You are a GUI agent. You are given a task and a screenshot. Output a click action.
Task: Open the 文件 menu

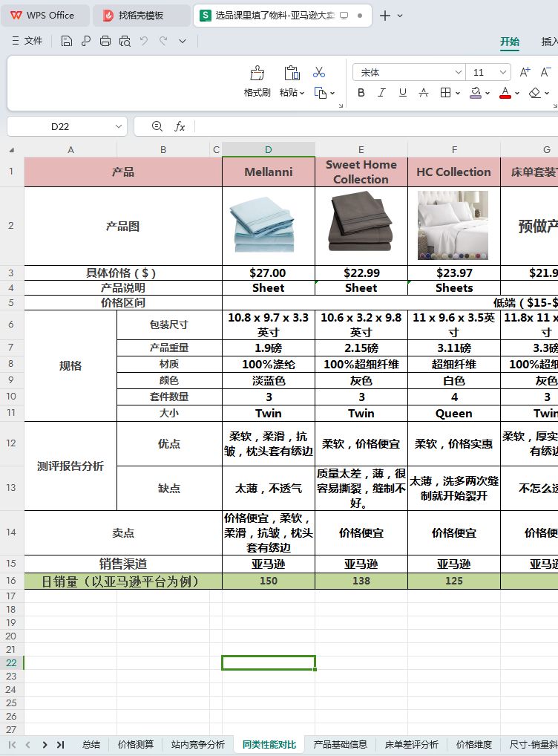tap(33, 41)
